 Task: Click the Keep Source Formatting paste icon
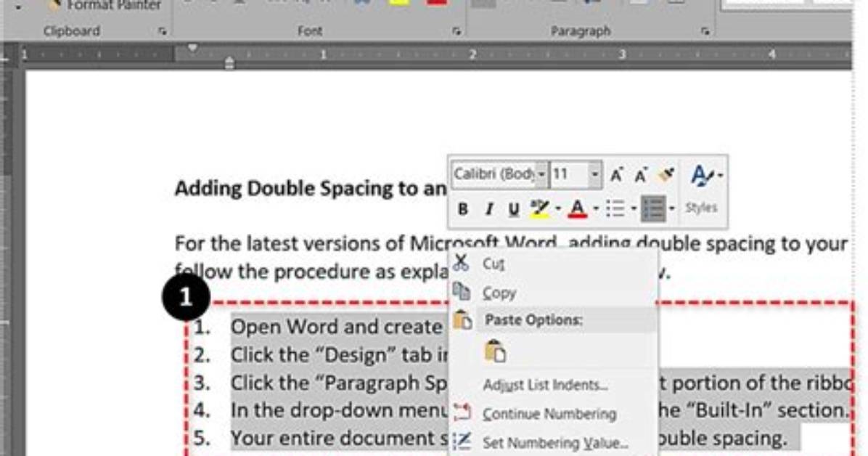(x=496, y=351)
